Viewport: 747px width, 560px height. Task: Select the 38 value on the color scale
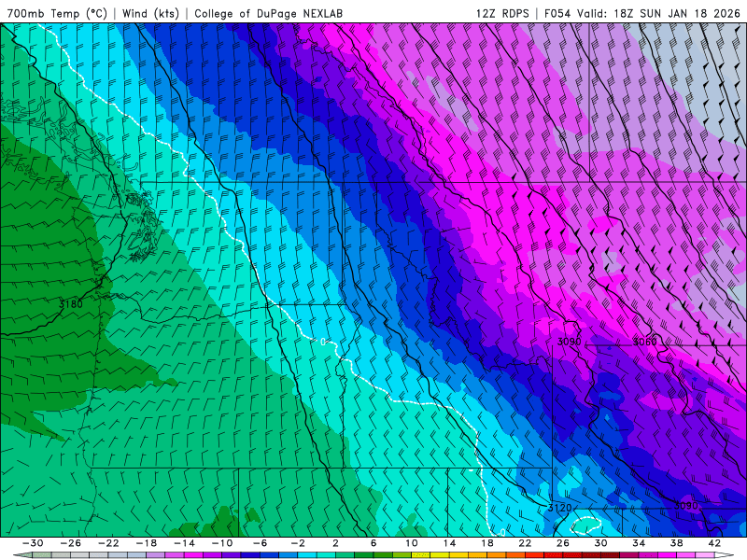676,543
